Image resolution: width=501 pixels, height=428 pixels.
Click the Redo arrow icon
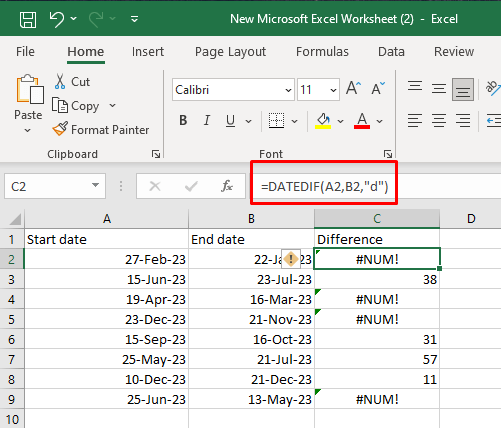96,19
